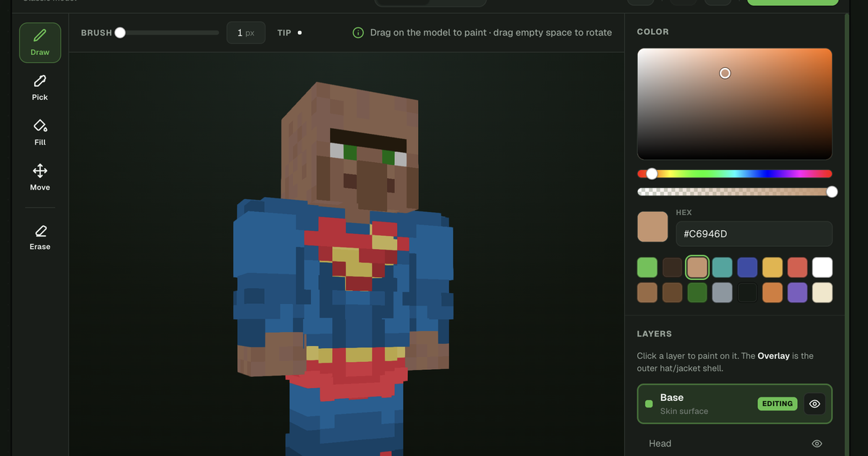Click the info icon beside drag hint
This screenshot has width=868, height=456.
click(x=358, y=33)
